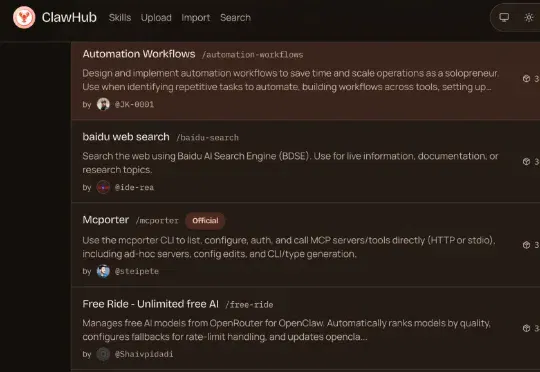Click the Baidu AI Search Engine description
The height and width of the screenshot is (372, 540).
click(290, 163)
